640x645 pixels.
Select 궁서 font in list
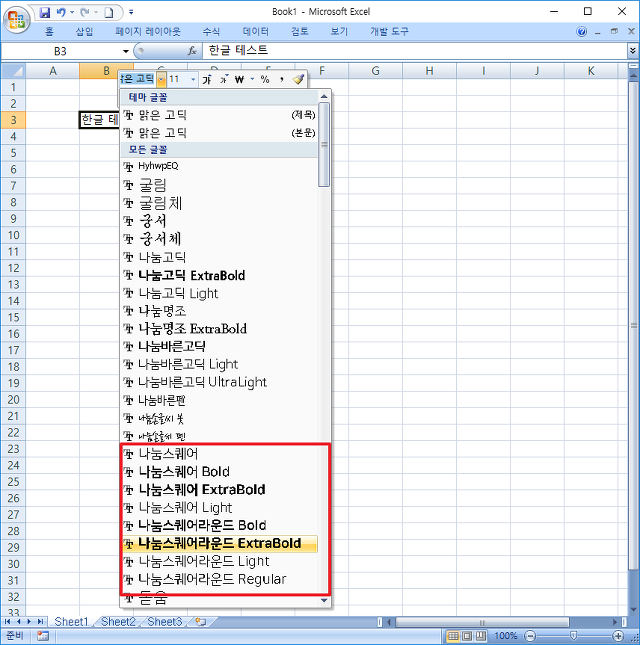(220, 221)
